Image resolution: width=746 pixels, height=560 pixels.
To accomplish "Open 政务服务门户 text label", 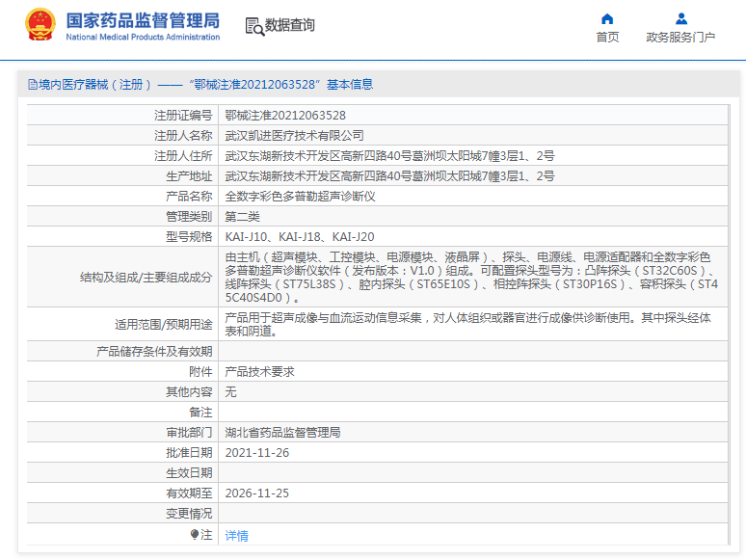I will (x=680, y=37).
